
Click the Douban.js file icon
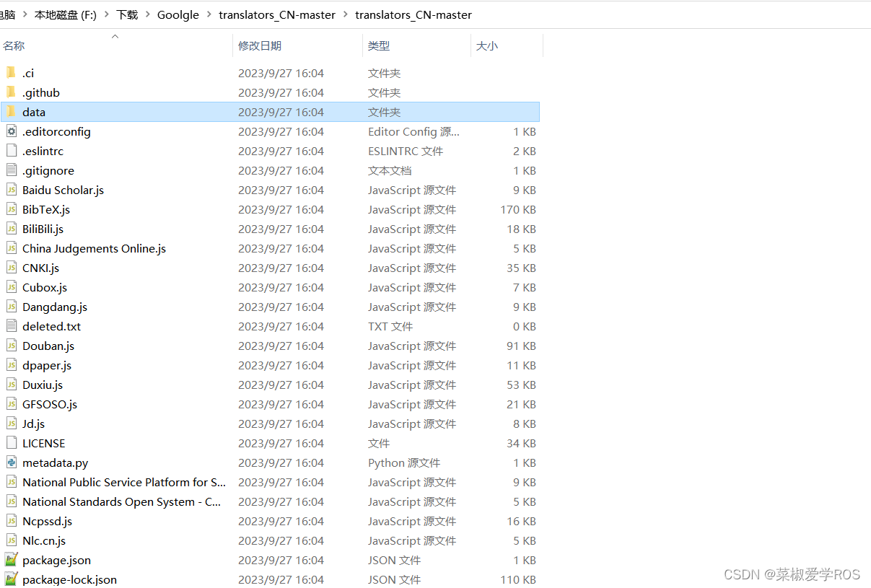11,346
